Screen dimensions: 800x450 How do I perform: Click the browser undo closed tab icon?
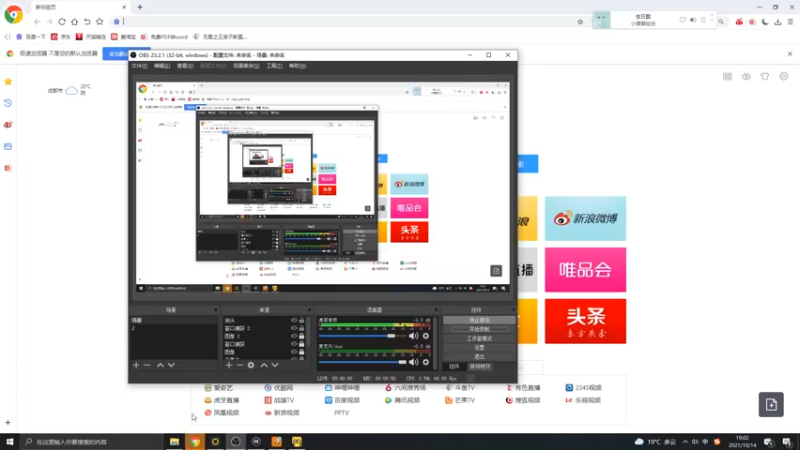coord(87,22)
